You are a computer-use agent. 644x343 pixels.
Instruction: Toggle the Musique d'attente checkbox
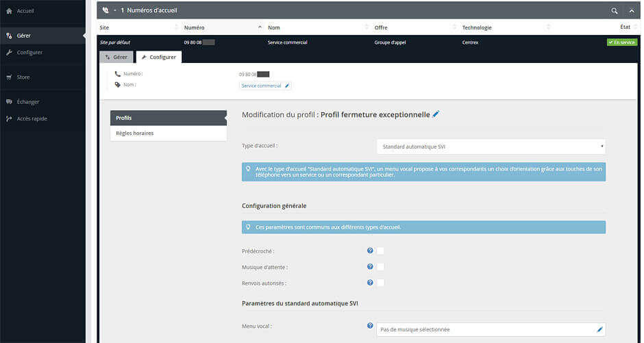coord(380,267)
